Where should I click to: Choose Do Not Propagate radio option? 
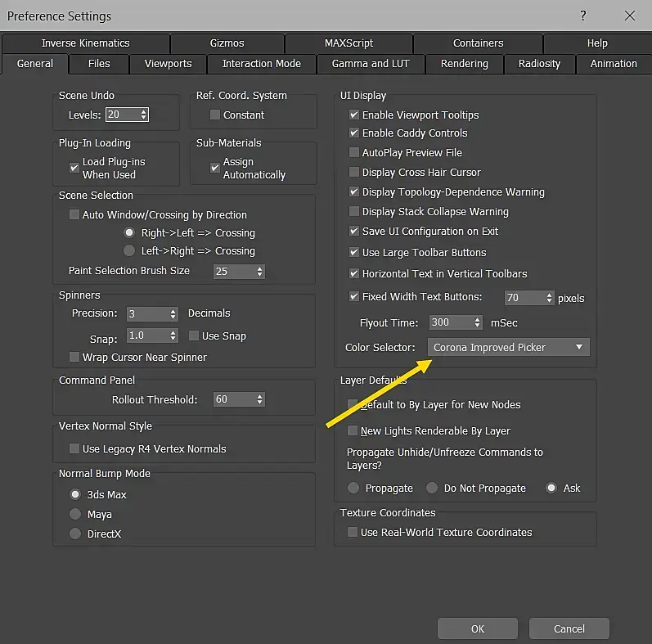pyautogui.click(x=432, y=489)
